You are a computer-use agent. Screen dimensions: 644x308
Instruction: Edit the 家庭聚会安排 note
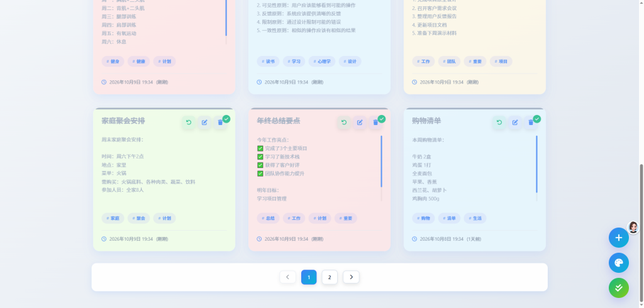coord(204,123)
